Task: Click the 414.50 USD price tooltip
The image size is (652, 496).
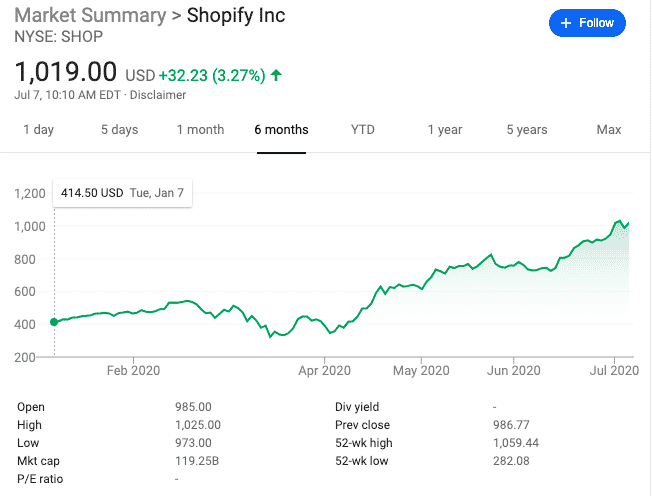Action: pyautogui.click(x=121, y=192)
